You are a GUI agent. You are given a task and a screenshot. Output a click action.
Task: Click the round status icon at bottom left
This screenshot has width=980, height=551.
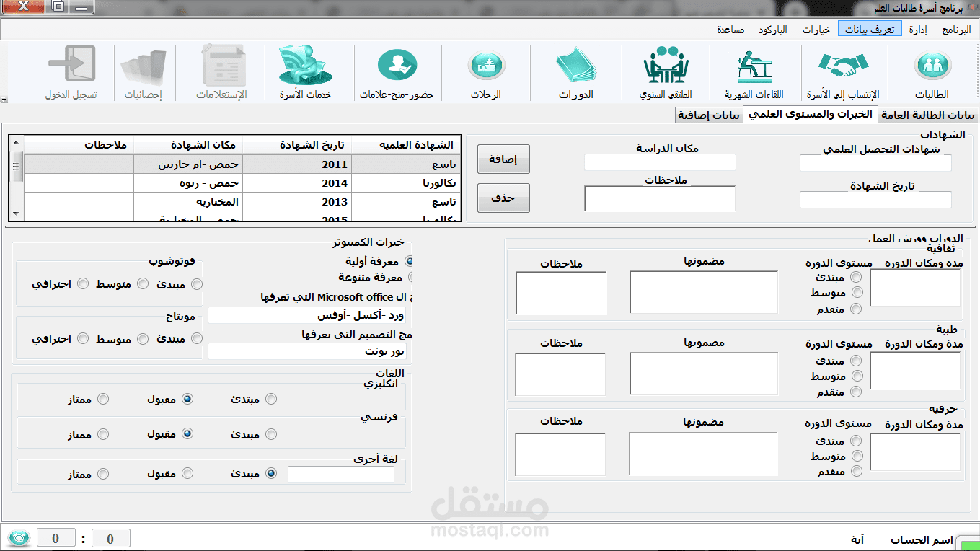point(18,538)
